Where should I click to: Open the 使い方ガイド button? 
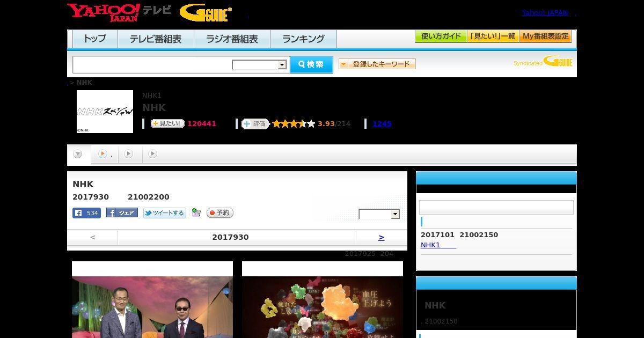pyautogui.click(x=441, y=36)
